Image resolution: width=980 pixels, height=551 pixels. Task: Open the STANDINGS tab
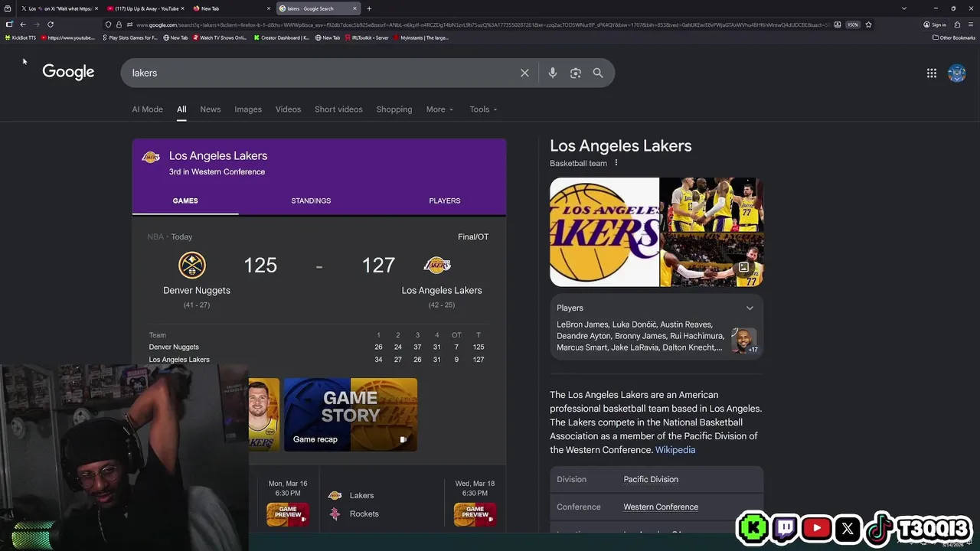point(311,201)
